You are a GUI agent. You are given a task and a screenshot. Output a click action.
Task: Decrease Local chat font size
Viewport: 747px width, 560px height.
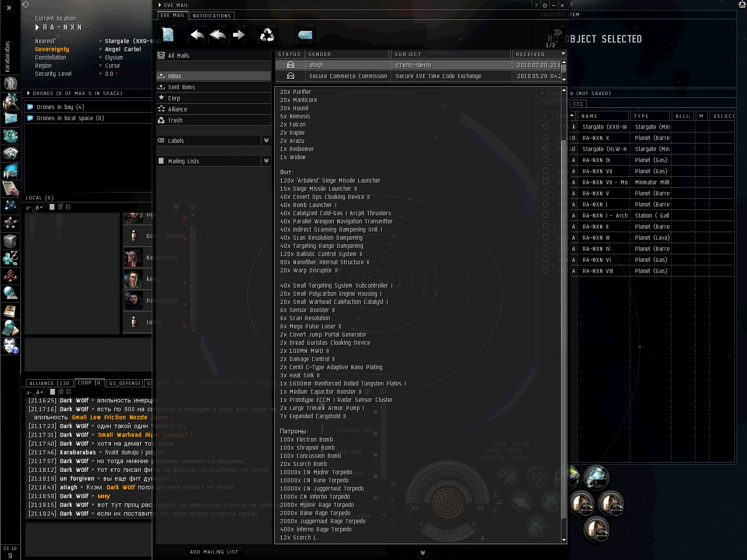[29, 207]
